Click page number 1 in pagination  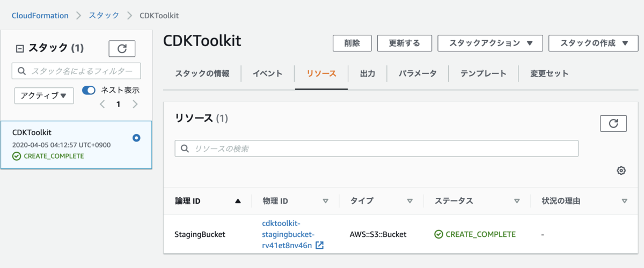tap(119, 104)
